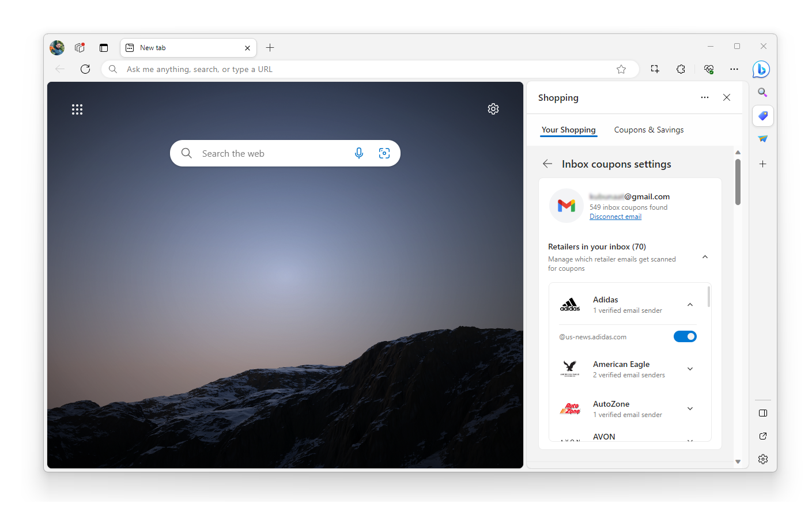
Task: Click the Search the web field
Action: pyautogui.click(x=271, y=154)
